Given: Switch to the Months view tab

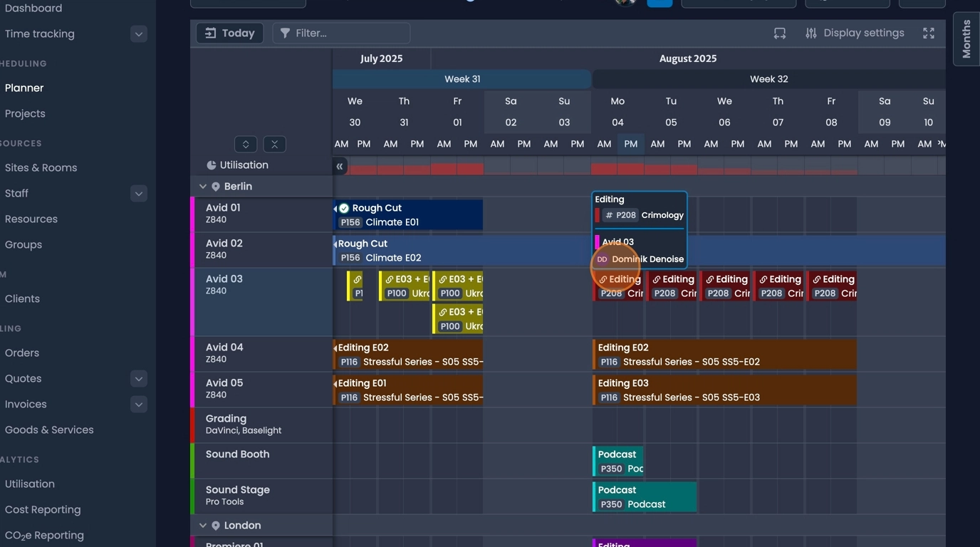Looking at the screenshot, I should tap(966, 38).
